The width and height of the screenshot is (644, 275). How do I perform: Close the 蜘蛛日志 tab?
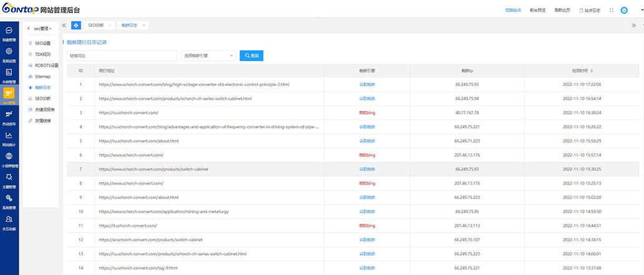144,26
